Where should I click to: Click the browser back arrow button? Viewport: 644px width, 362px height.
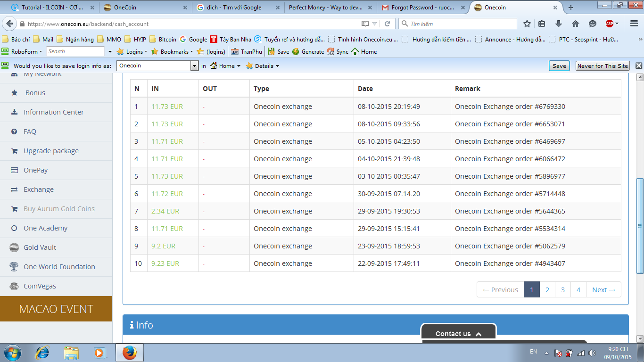9,24
